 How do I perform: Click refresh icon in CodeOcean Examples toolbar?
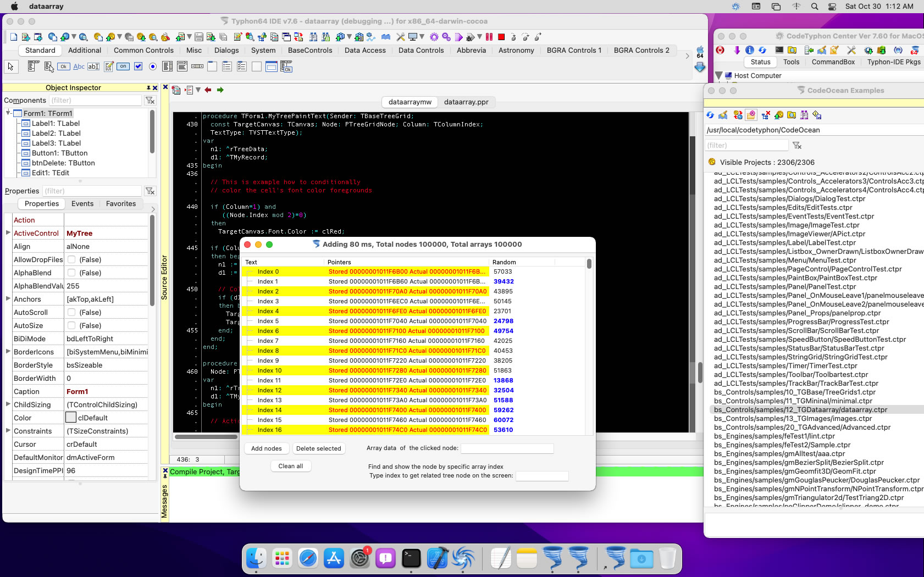[710, 115]
